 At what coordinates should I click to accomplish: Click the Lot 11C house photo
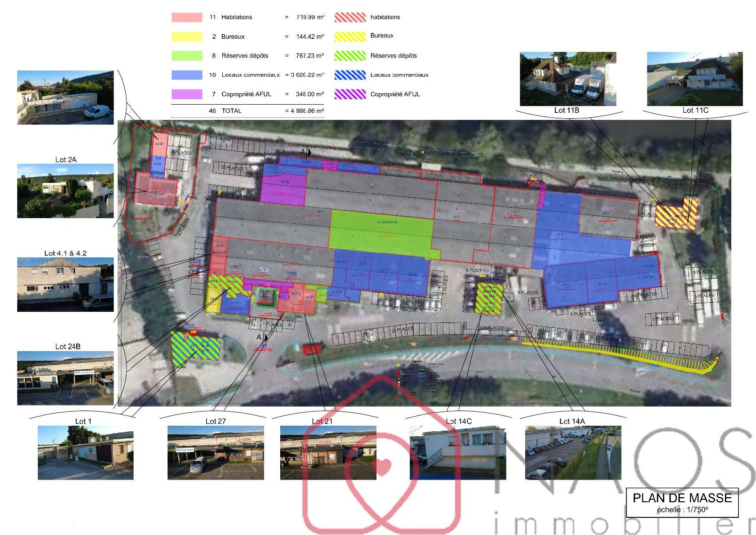695,79
